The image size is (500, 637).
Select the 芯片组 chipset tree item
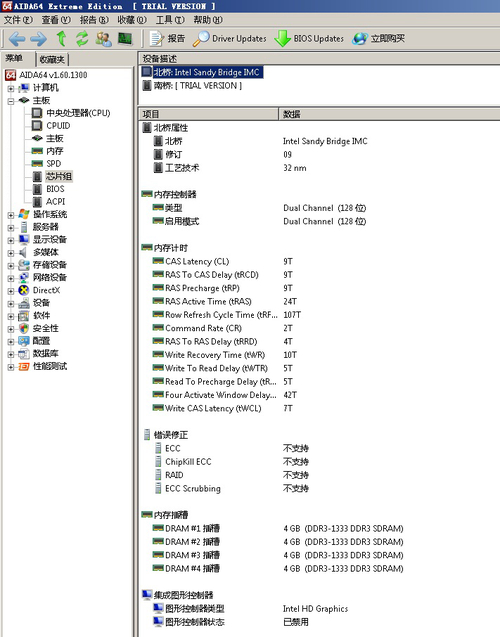(x=58, y=176)
